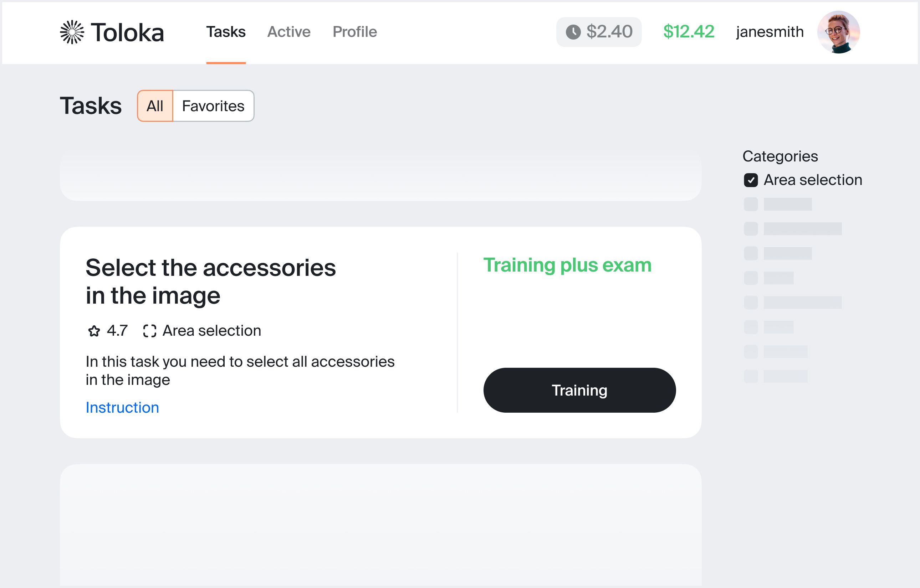The image size is (920, 588).
Task: Select the All tasks filter
Action: tap(155, 106)
